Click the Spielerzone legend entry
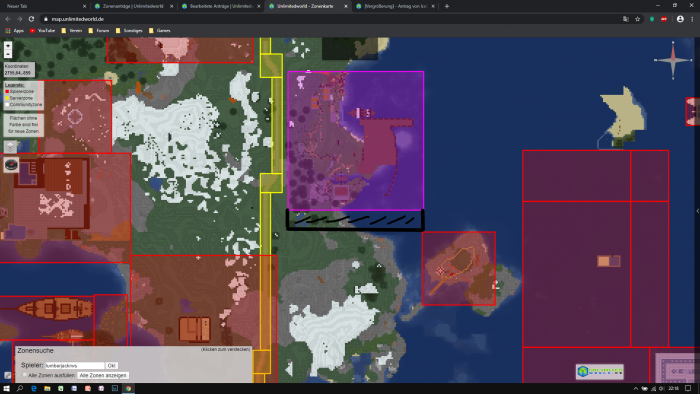The height and width of the screenshot is (394, 700). tap(19, 91)
